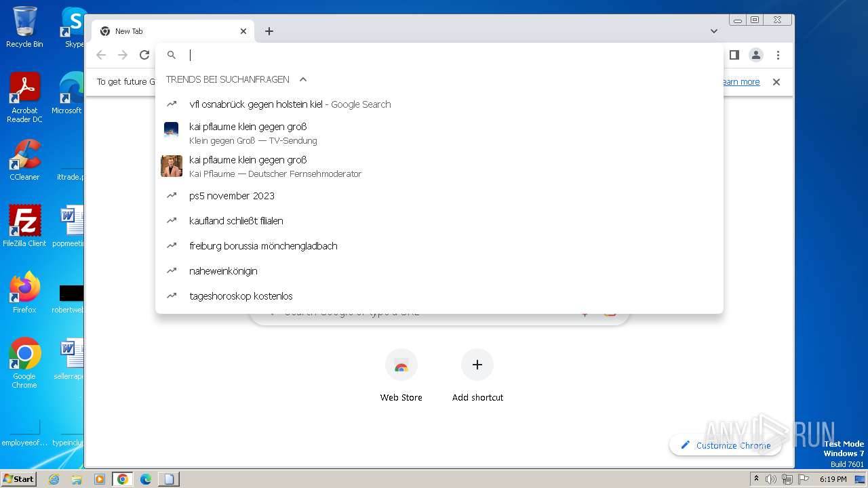The width and height of the screenshot is (868, 488).
Task: Collapse the Trends bei Suchanfragen section
Action: coord(303,79)
